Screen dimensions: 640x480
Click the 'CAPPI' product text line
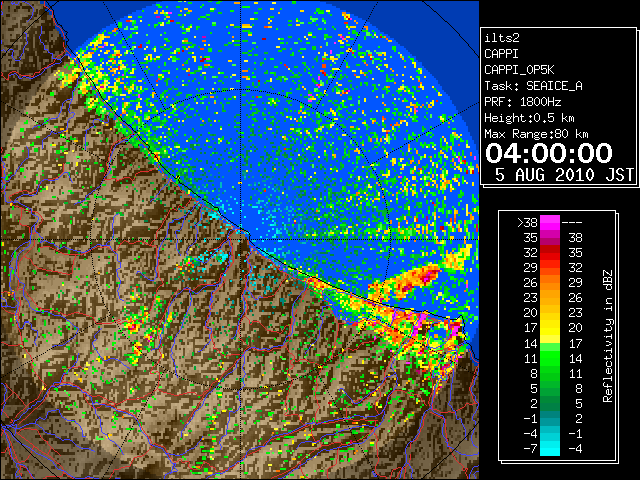[501, 54]
